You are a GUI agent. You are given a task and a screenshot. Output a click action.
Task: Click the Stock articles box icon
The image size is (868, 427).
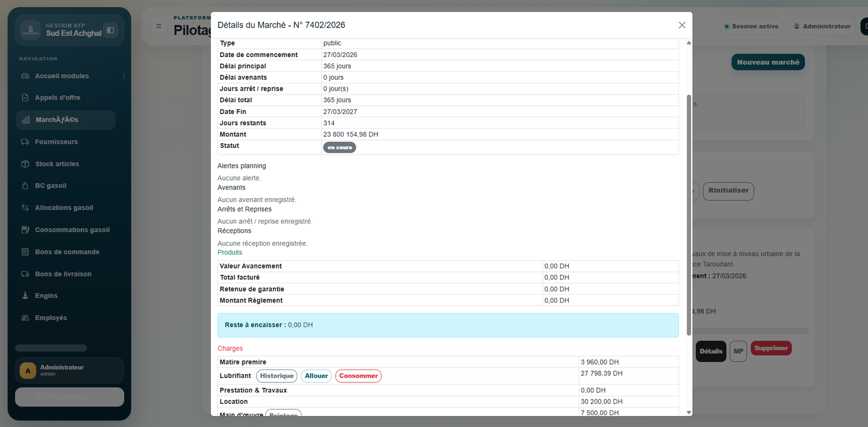tap(25, 164)
